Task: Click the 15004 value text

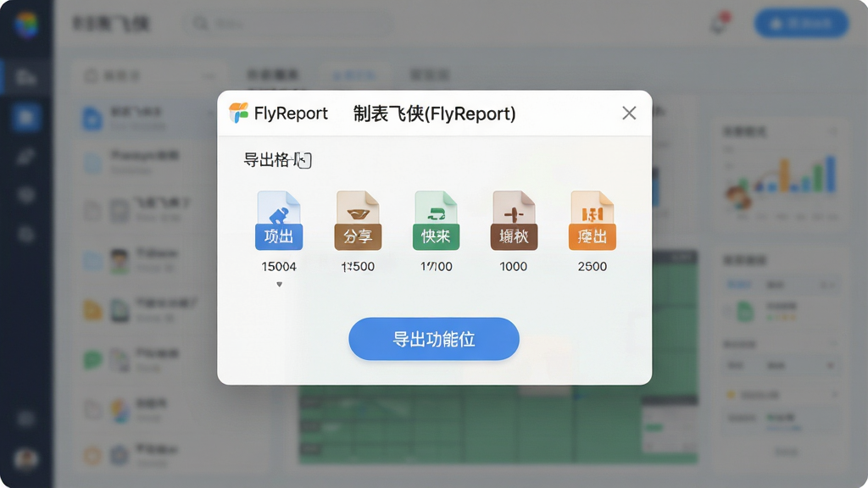Action: pyautogui.click(x=278, y=266)
